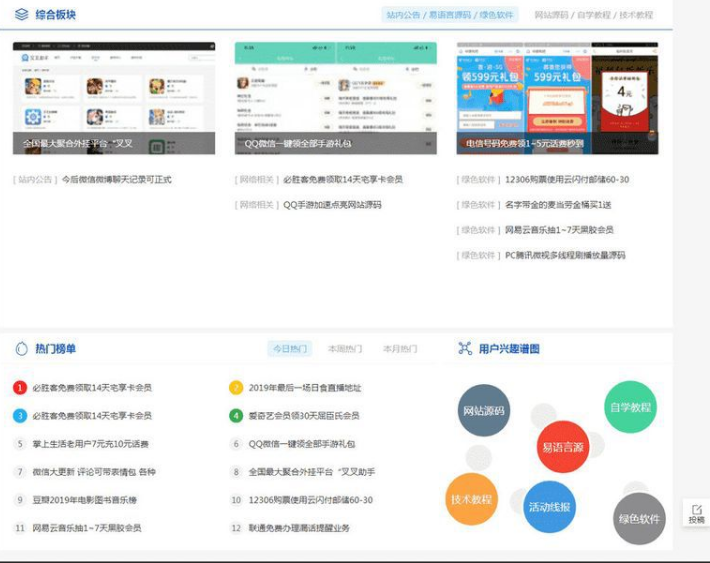Switch to the 本周热门 tab
The image size is (710, 563).
(345, 349)
